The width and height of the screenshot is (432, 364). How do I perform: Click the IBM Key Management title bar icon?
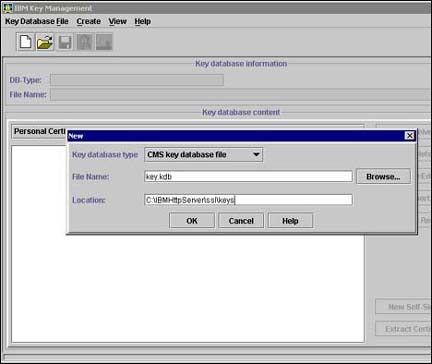tap(7, 8)
